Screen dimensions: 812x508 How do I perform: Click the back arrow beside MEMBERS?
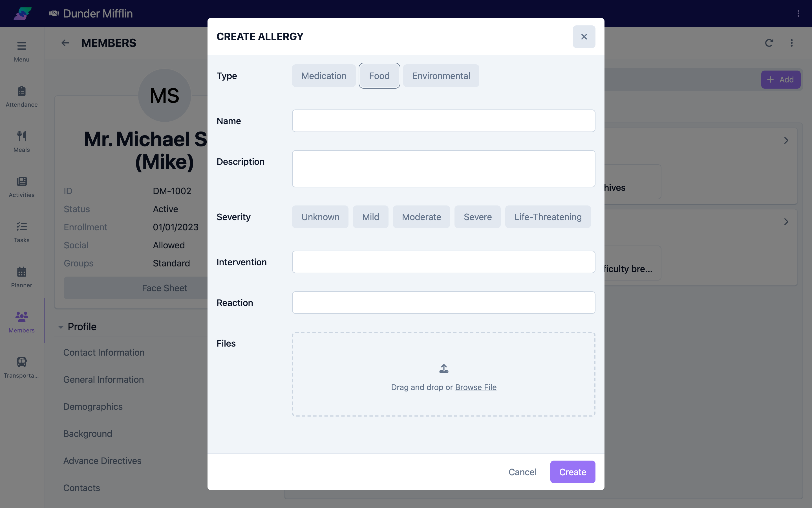(x=65, y=43)
